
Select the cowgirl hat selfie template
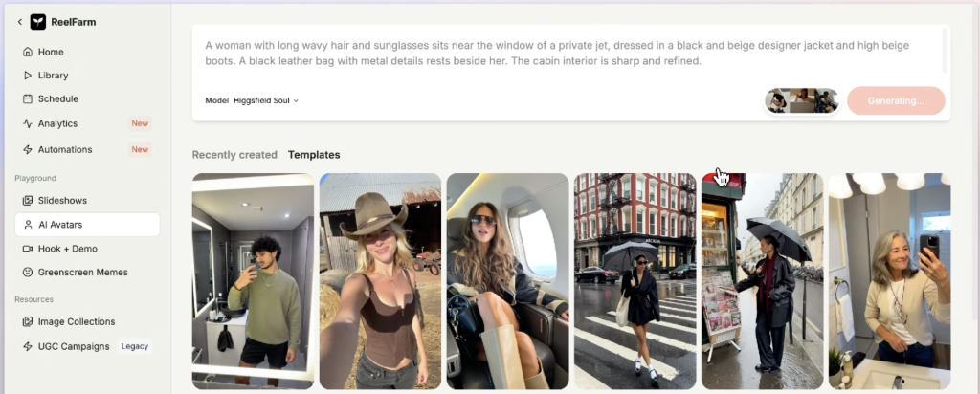pyautogui.click(x=380, y=281)
